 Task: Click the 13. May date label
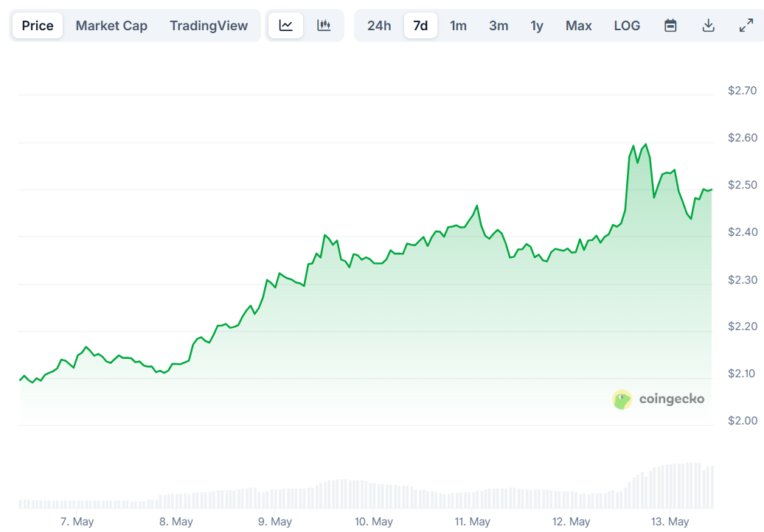(670, 522)
